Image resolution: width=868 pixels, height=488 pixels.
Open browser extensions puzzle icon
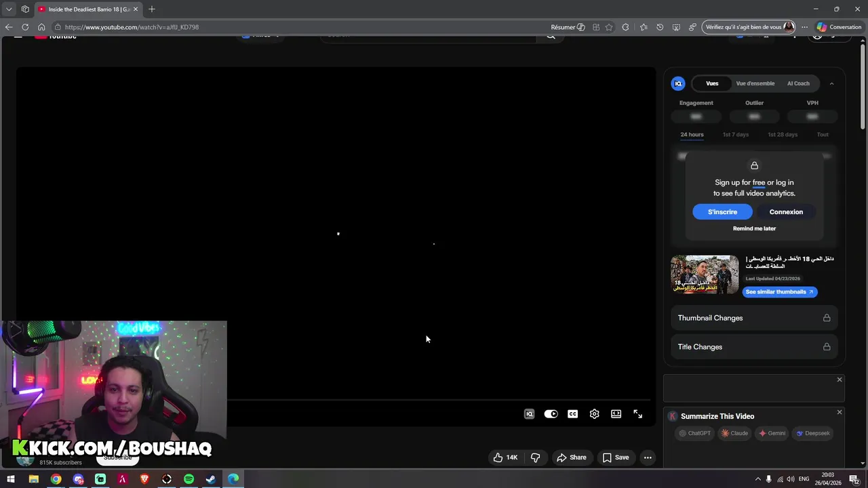(625, 27)
